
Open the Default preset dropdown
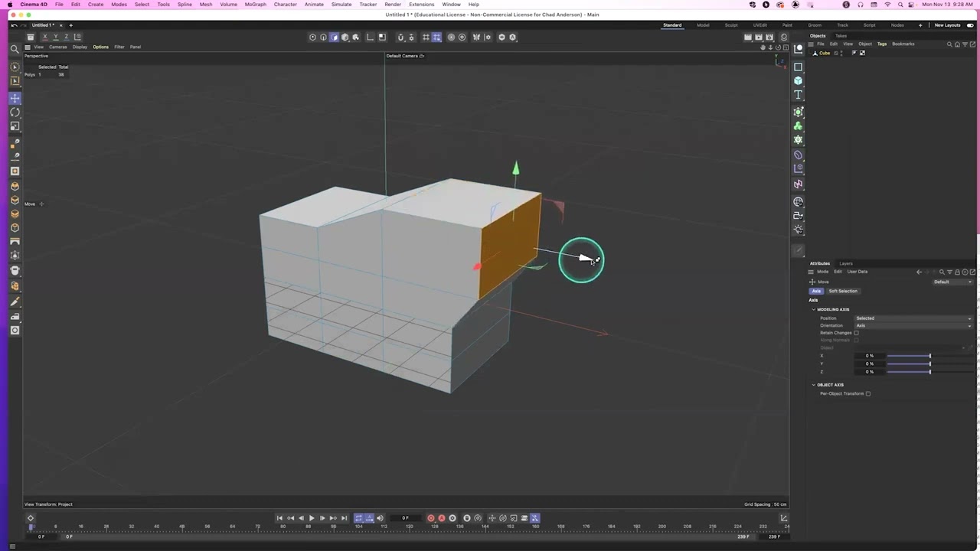(952, 282)
